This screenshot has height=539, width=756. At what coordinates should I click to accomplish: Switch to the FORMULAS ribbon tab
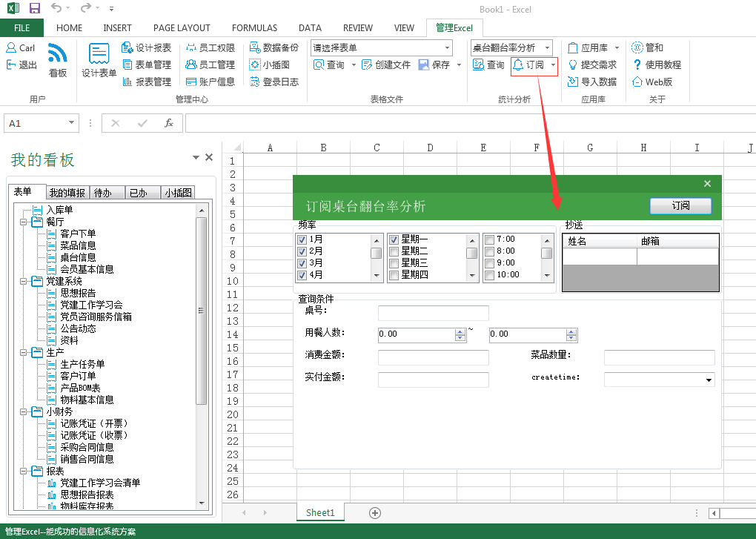[254, 28]
